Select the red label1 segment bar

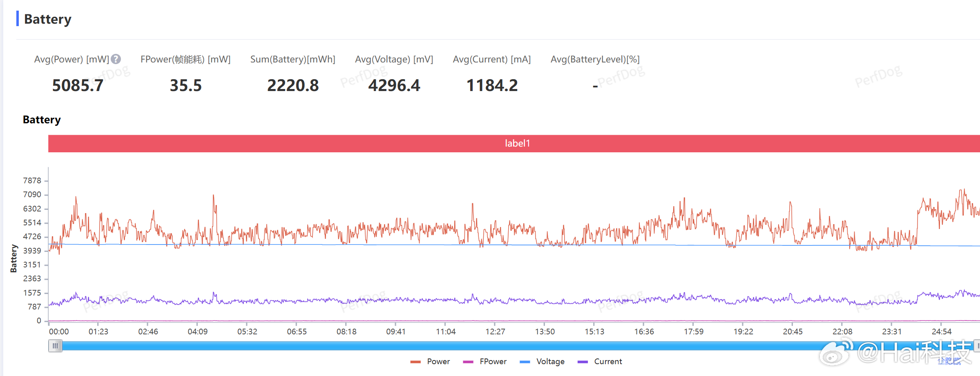click(x=514, y=143)
